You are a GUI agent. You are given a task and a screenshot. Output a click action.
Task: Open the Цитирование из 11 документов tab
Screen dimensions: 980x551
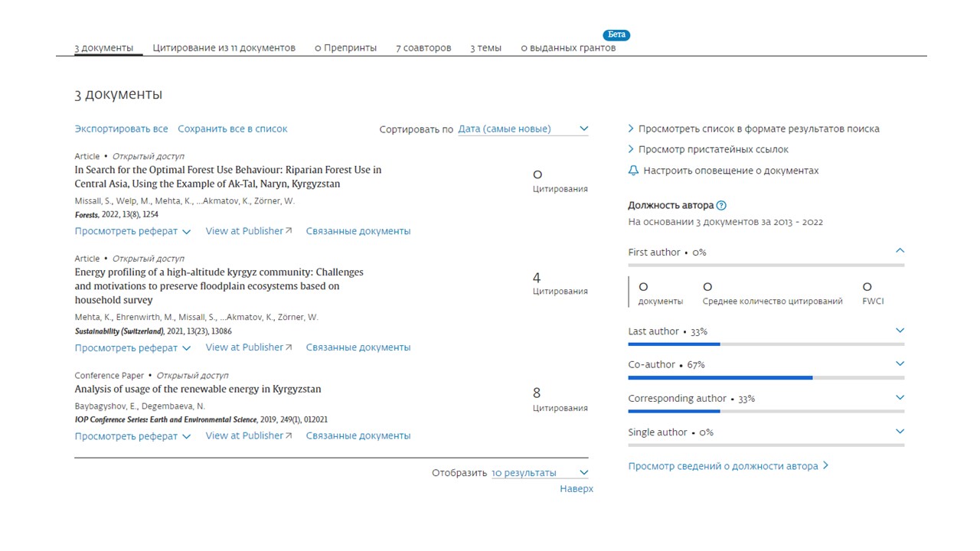[224, 48]
